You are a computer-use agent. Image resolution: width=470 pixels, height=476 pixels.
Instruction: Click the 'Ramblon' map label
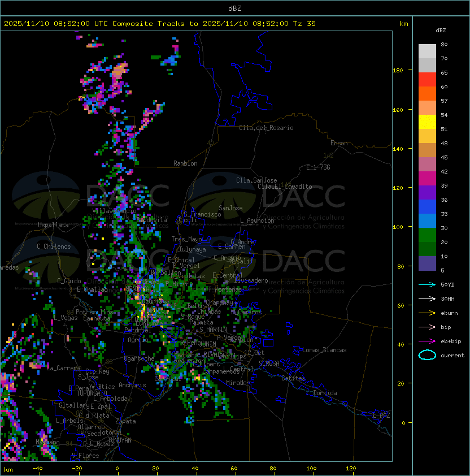pos(185,163)
